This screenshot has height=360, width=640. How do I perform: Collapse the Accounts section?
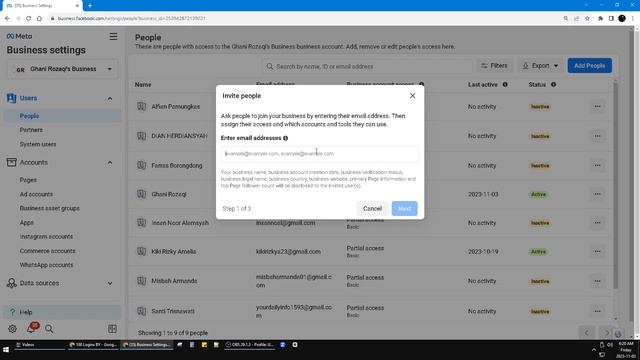[110, 162]
